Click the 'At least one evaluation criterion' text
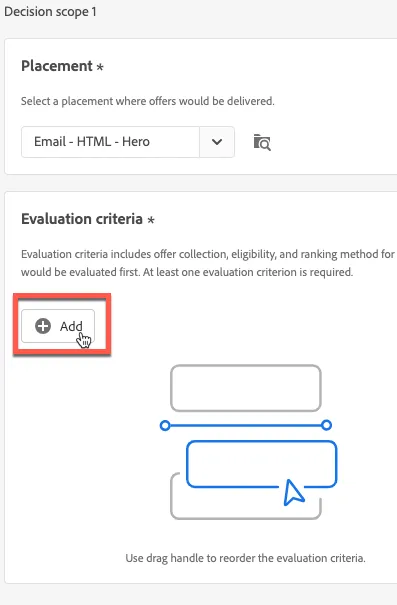The height and width of the screenshot is (605, 397). click(248, 272)
